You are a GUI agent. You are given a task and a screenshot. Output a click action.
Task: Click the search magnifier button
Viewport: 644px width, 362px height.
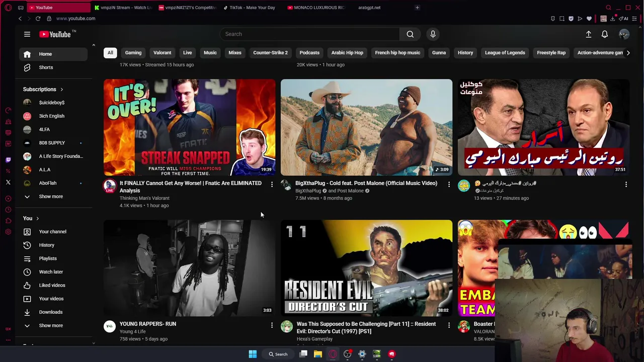click(x=410, y=34)
